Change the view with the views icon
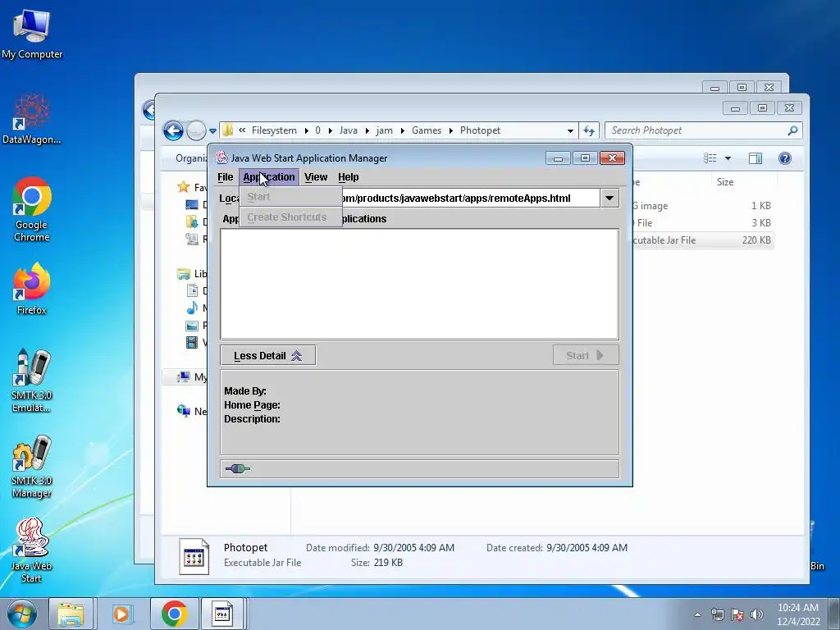Viewport: 840px width, 630px height. tap(710, 158)
